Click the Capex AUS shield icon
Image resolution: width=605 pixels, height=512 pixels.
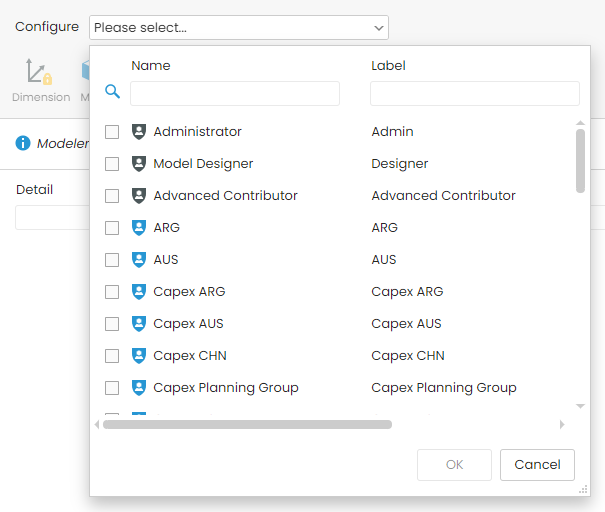click(x=139, y=324)
